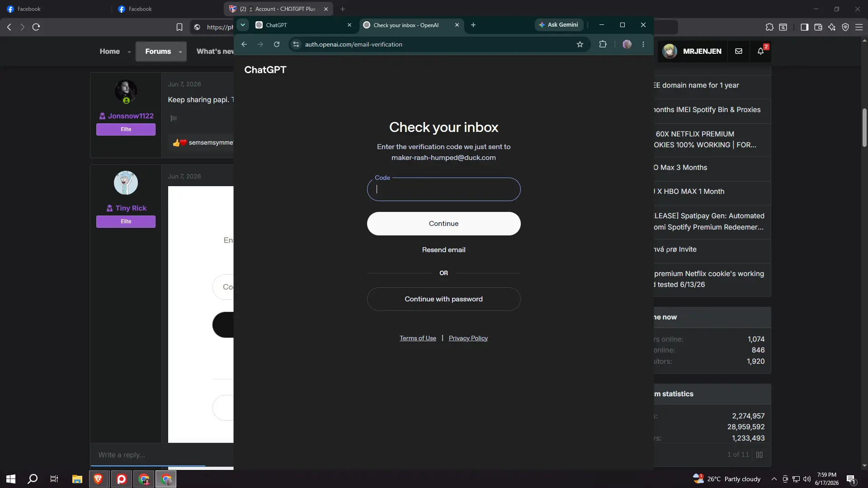This screenshot has height=488, width=868.
Task: Reload the forum page in Brave
Action: pos(36,27)
